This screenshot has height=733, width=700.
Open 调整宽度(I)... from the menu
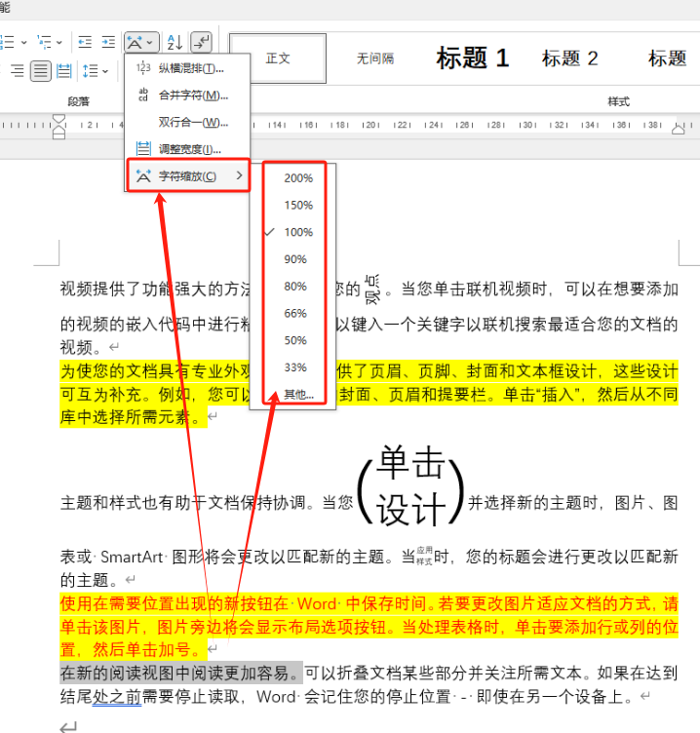tap(187, 149)
